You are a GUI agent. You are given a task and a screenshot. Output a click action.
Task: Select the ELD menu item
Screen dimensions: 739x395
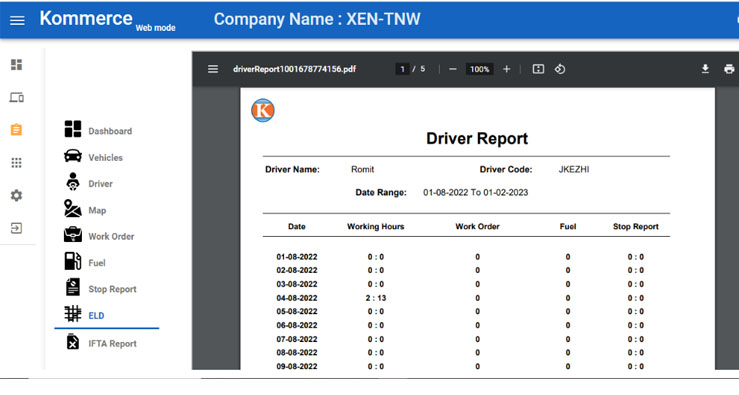(96, 316)
